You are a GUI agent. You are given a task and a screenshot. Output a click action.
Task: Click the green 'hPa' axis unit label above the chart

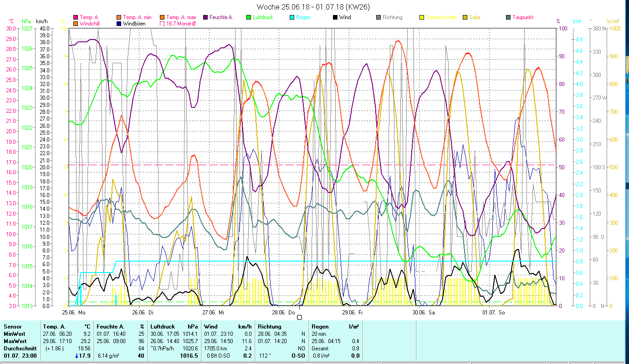click(26, 21)
